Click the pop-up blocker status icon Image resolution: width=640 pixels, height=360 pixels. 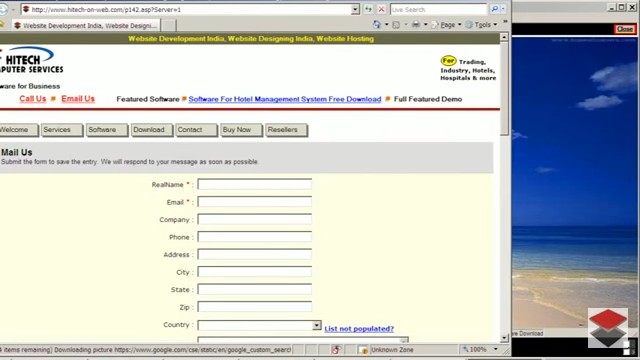(336, 350)
